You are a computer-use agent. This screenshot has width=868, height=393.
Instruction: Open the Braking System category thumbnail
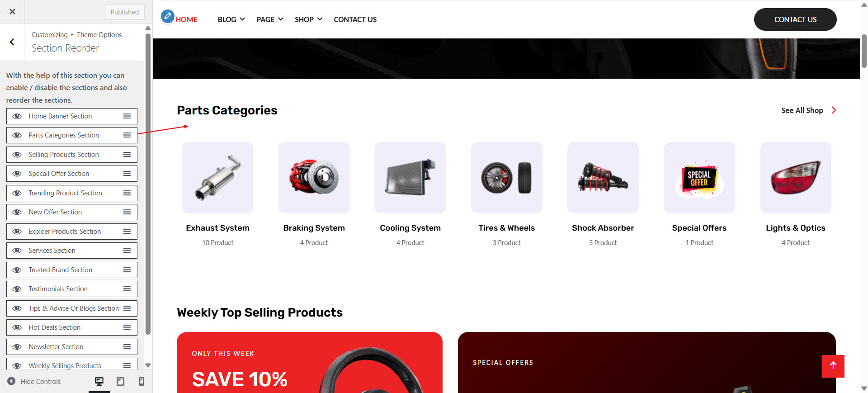pos(314,178)
